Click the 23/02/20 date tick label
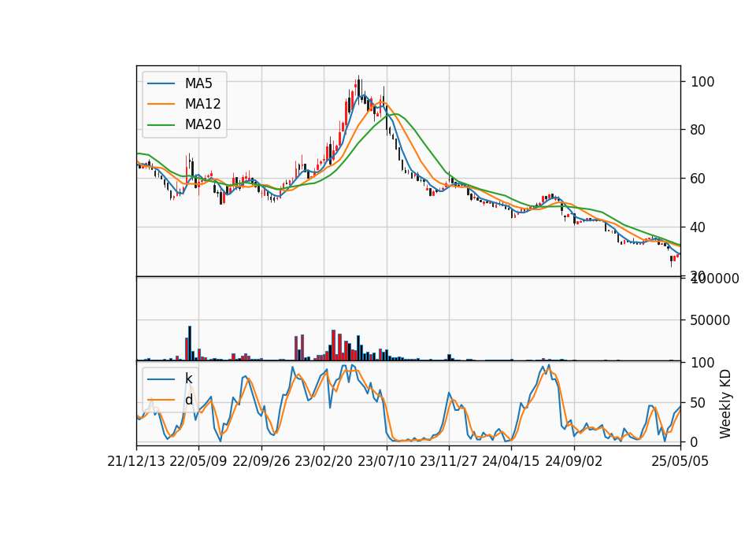756x543 pixels. tap(323, 461)
